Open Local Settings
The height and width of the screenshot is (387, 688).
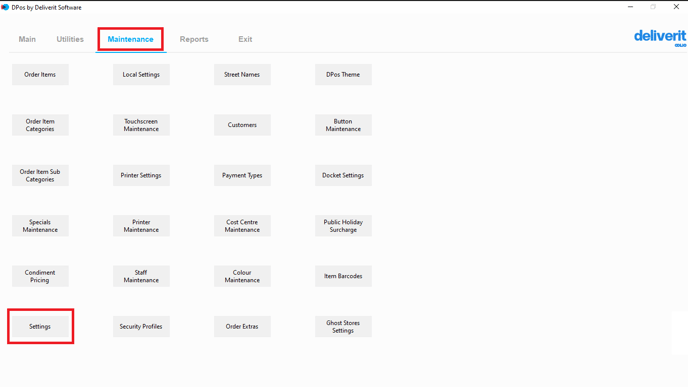[141, 75]
